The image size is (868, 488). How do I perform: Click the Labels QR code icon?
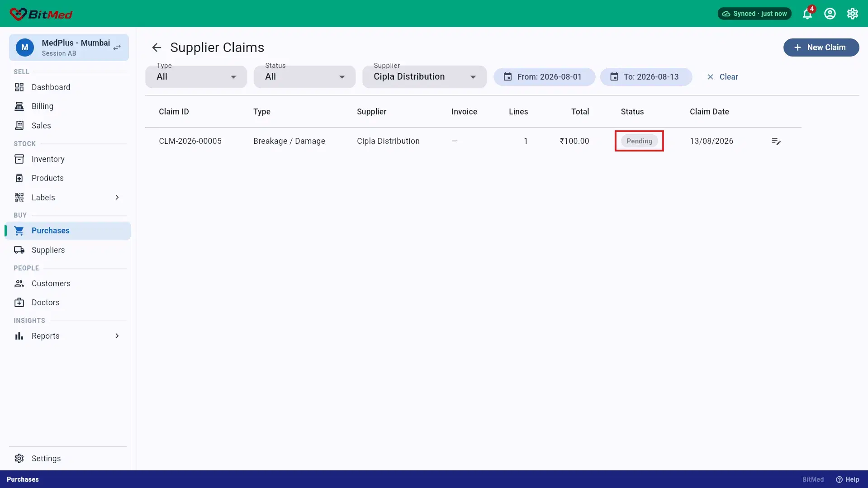(19, 198)
